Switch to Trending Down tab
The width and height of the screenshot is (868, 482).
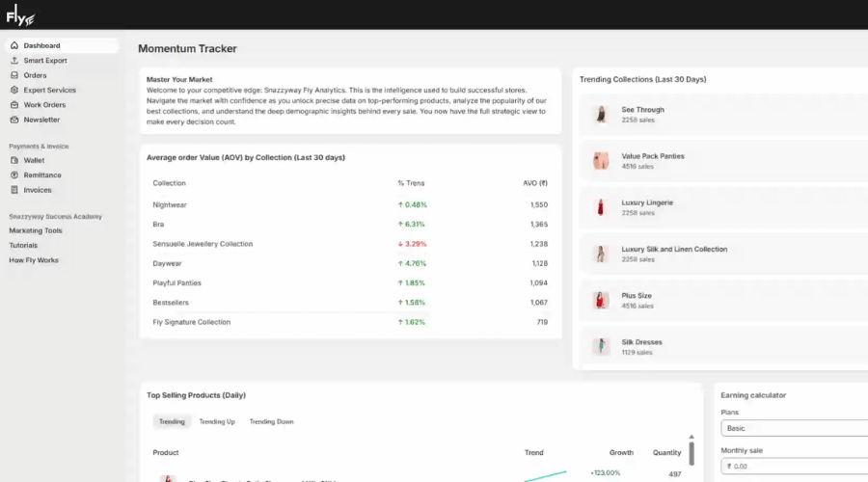point(271,421)
